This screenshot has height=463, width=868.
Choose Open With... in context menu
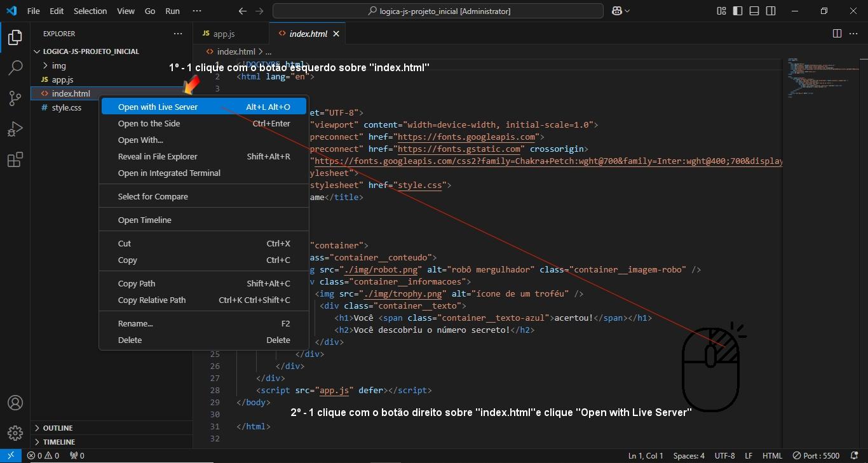click(x=203, y=140)
